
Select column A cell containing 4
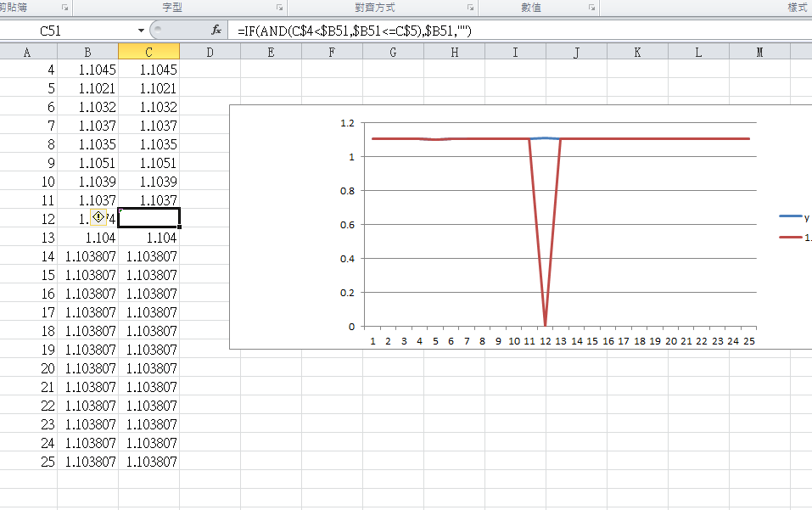[x=29, y=70]
